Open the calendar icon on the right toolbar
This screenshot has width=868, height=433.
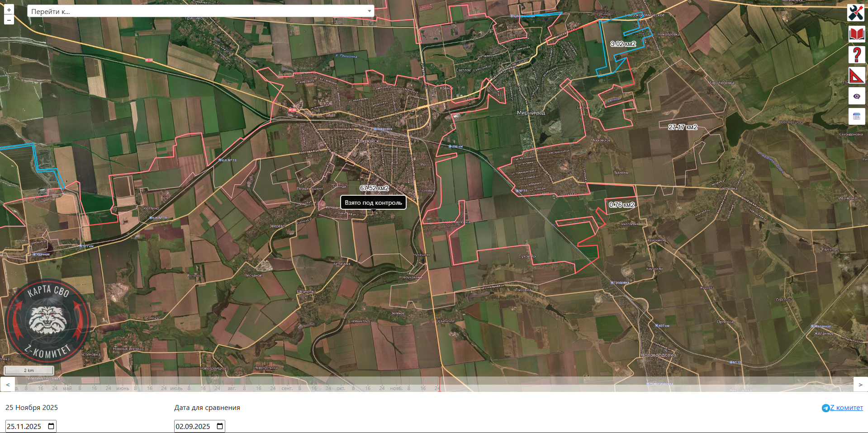coord(856,117)
